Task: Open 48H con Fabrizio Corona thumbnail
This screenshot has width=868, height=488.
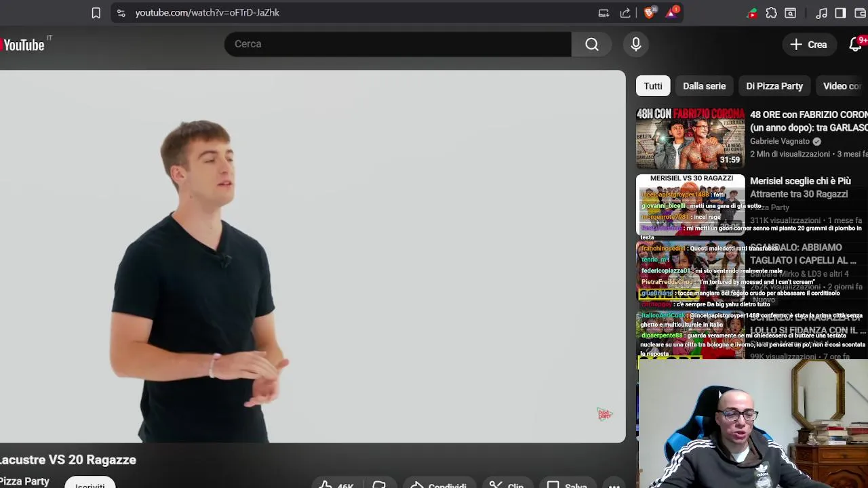Action: tap(690, 138)
